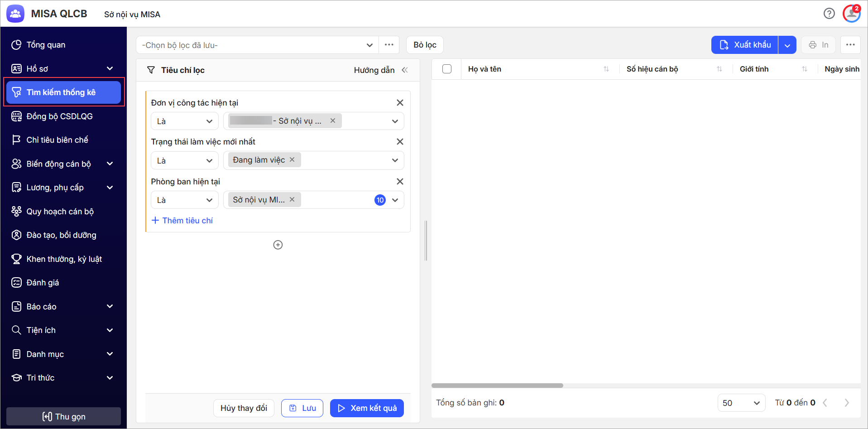Viewport: 868px width, 429px height.
Task: Open the saved filter dropdown
Action: coord(257,45)
